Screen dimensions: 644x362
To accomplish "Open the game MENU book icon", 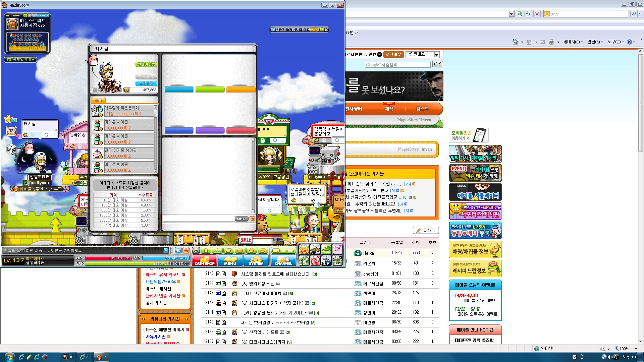I will pos(230,260).
